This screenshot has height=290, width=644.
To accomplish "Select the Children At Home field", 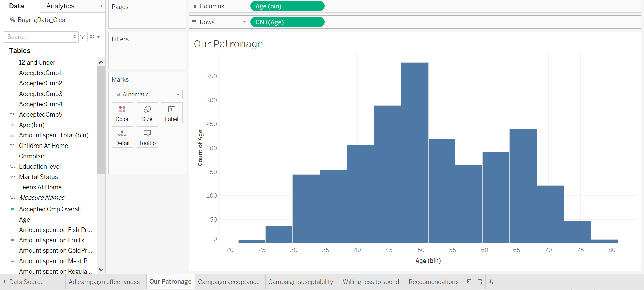I will point(44,146).
